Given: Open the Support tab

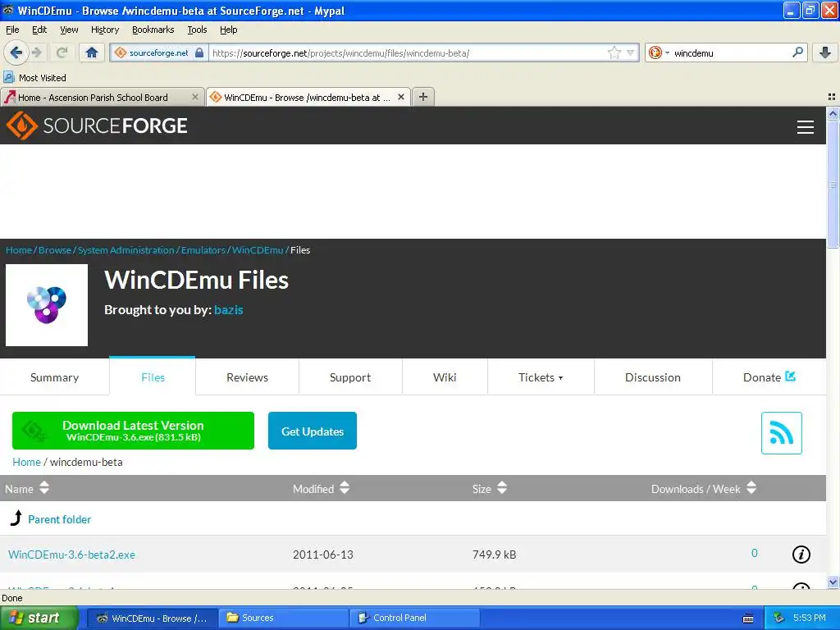Looking at the screenshot, I should pyautogui.click(x=350, y=377).
